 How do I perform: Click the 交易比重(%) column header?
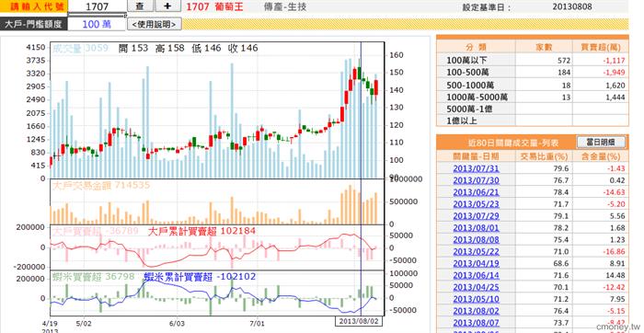coord(544,156)
